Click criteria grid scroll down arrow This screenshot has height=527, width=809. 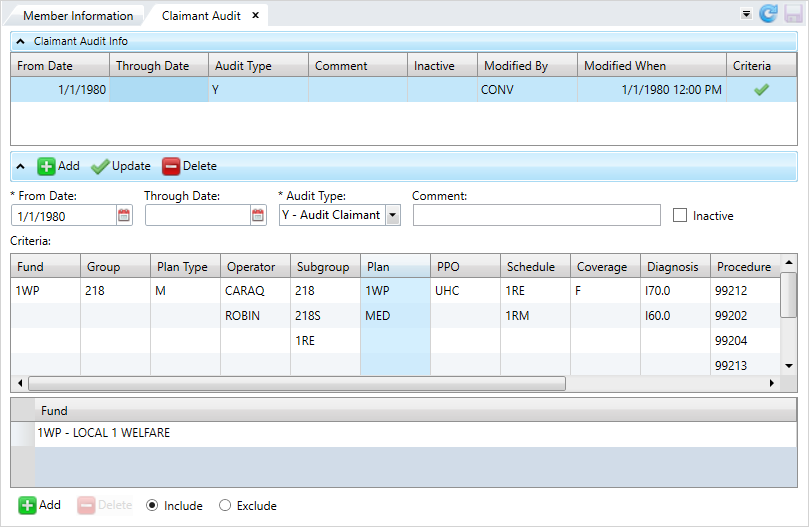coord(788,366)
